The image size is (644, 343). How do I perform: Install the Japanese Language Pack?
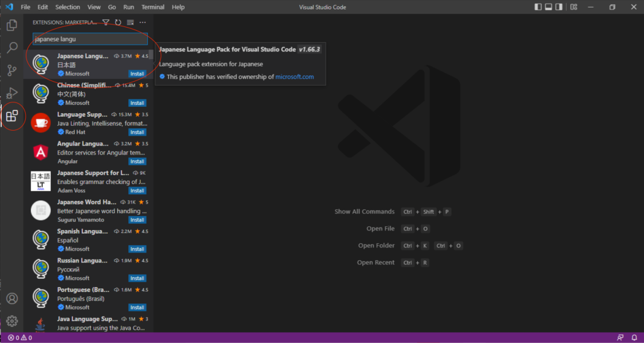pyautogui.click(x=137, y=74)
